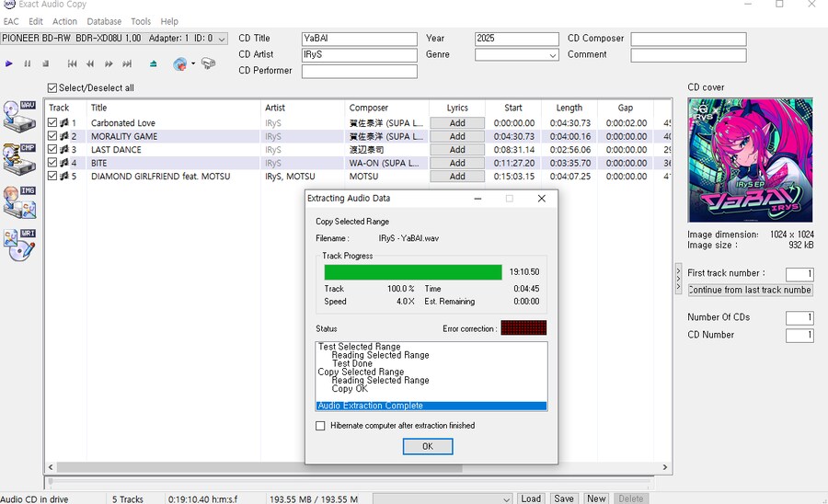Click the Stop transport button
This screenshot has height=504, width=828.
pyautogui.click(x=45, y=63)
